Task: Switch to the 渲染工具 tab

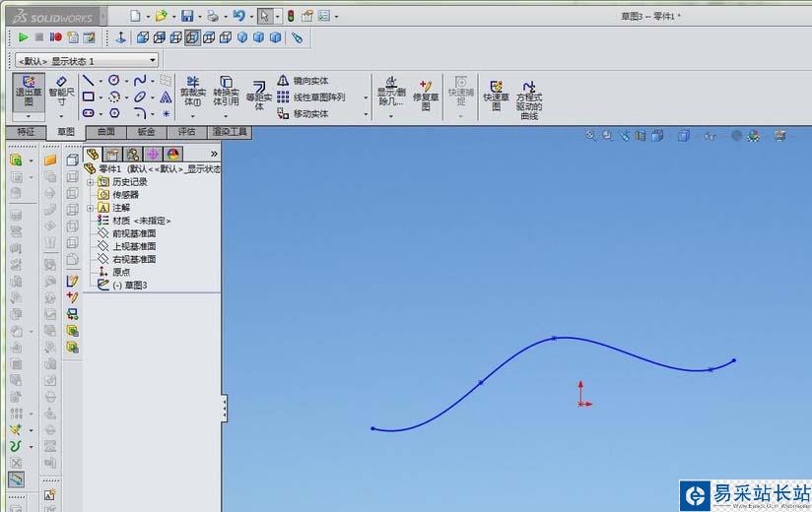Action: click(x=230, y=132)
